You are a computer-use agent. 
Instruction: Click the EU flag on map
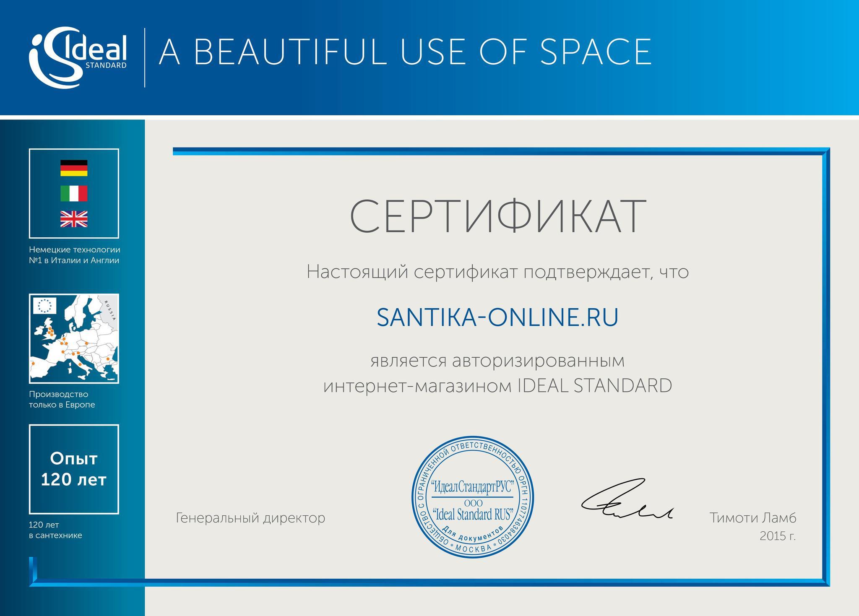click(44, 305)
